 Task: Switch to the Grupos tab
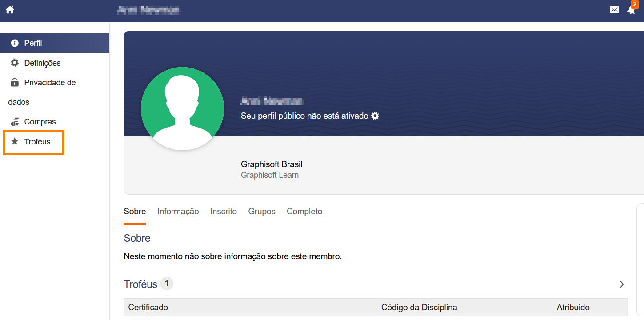click(262, 212)
